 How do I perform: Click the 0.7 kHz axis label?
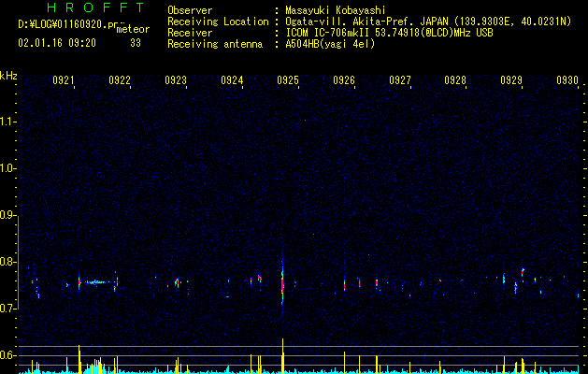[x=7, y=309]
